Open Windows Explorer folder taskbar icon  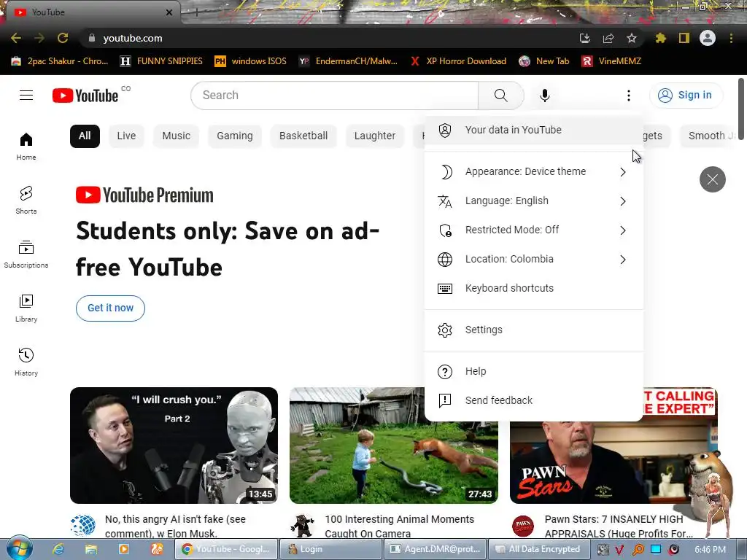pyautogui.click(x=91, y=549)
